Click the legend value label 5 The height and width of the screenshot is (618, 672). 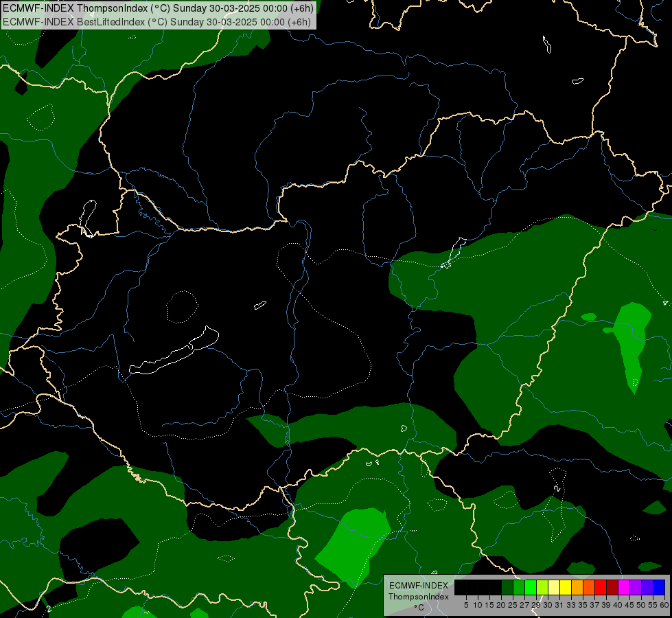pyautogui.click(x=466, y=605)
